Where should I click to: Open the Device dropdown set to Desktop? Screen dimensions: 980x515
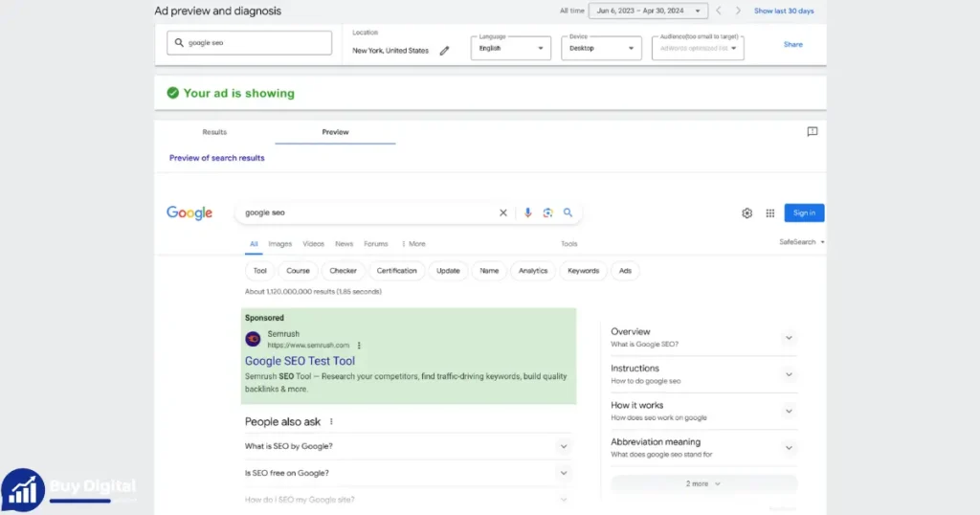point(601,48)
